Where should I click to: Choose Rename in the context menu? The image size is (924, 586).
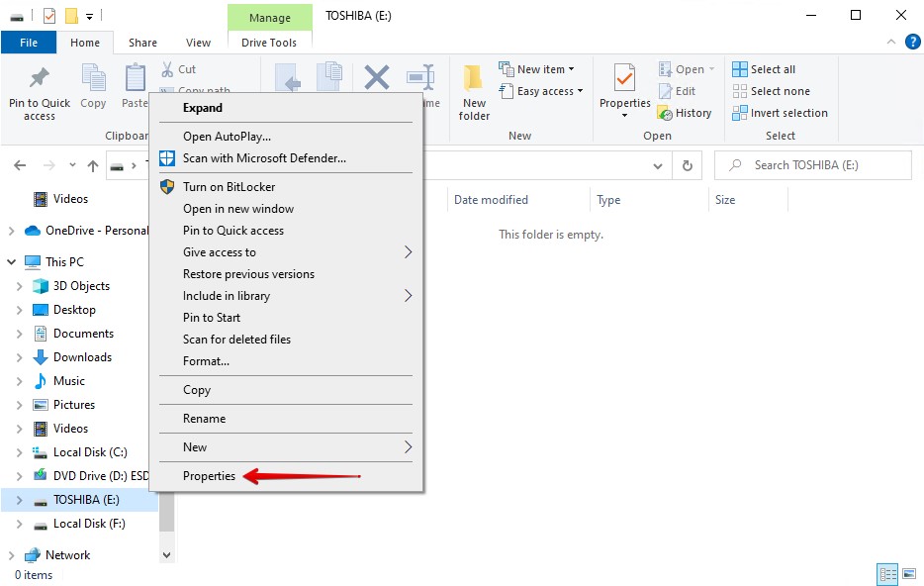click(x=285, y=419)
